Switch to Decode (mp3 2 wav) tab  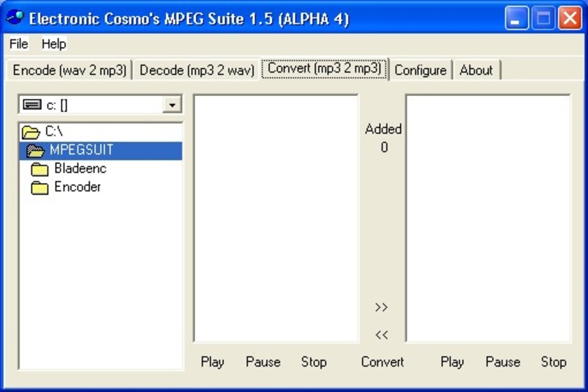pos(197,70)
